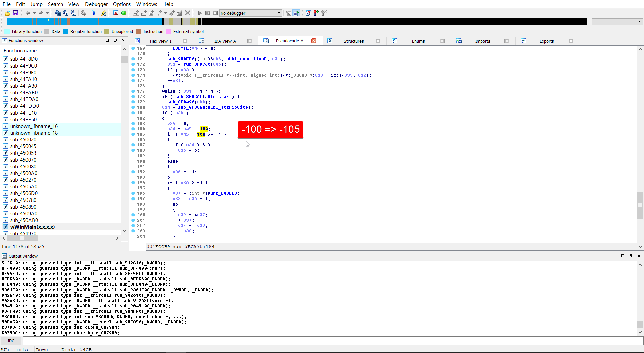Click the functions list vertical scrollbar down arrow

coord(125,231)
